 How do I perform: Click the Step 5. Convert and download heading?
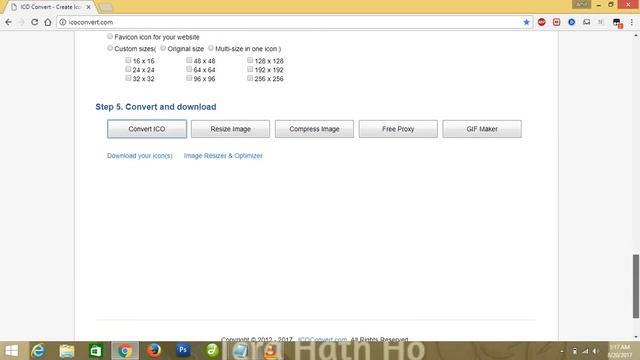[156, 107]
